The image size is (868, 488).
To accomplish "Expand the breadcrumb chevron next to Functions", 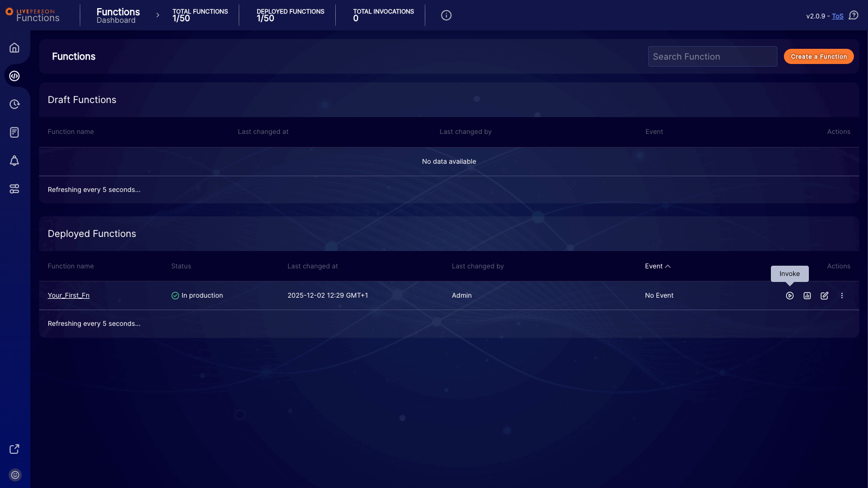I will tap(157, 15).
